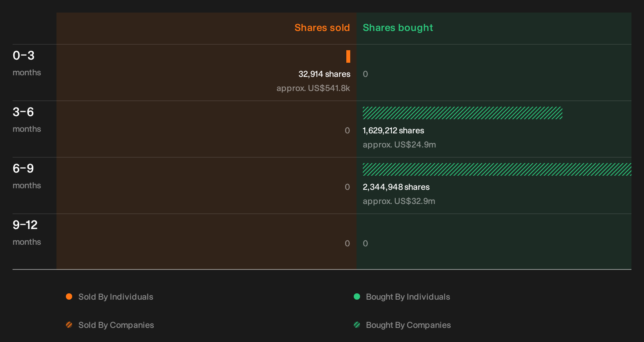Click the 32,914 shares value
The image size is (644, 342).
point(324,74)
